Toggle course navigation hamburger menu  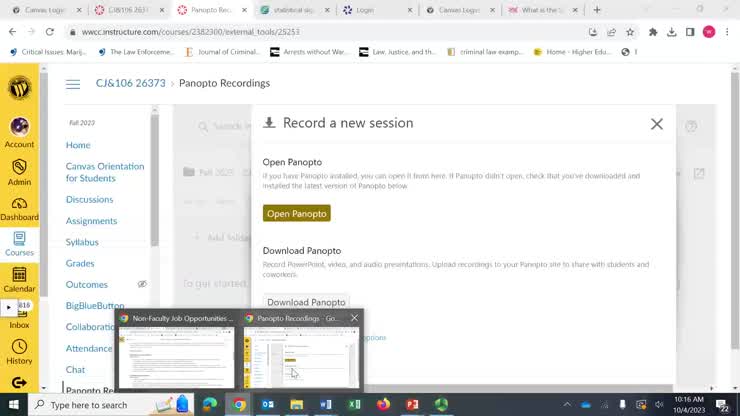pyautogui.click(x=73, y=84)
